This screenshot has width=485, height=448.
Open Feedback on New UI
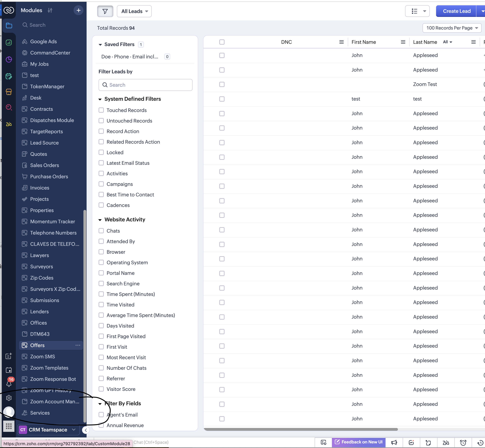pos(358,442)
